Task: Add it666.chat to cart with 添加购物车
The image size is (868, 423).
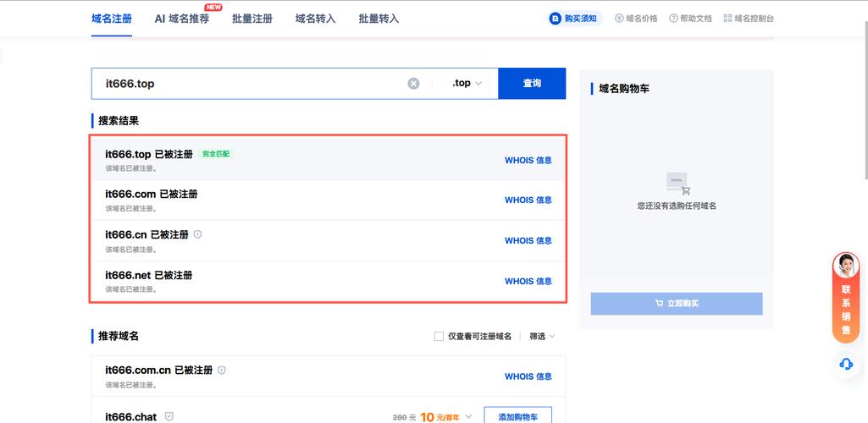Action: point(517,417)
